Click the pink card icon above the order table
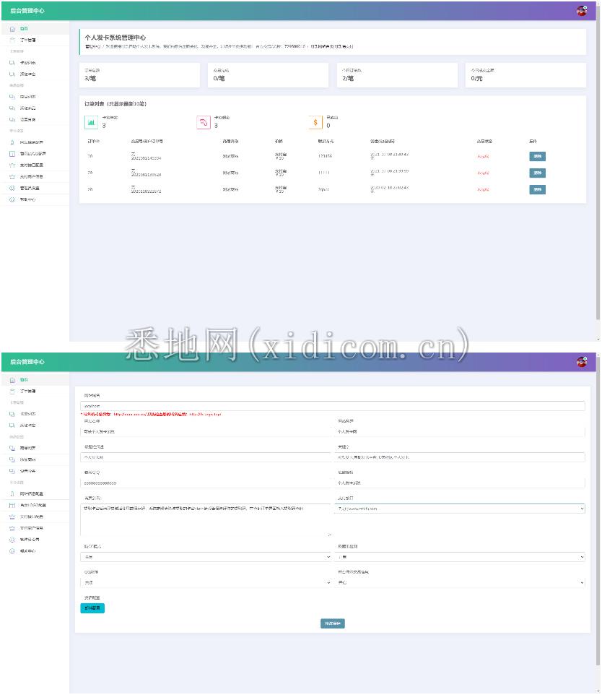This screenshot has width=602, height=700. pyautogui.click(x=204, y=122)
